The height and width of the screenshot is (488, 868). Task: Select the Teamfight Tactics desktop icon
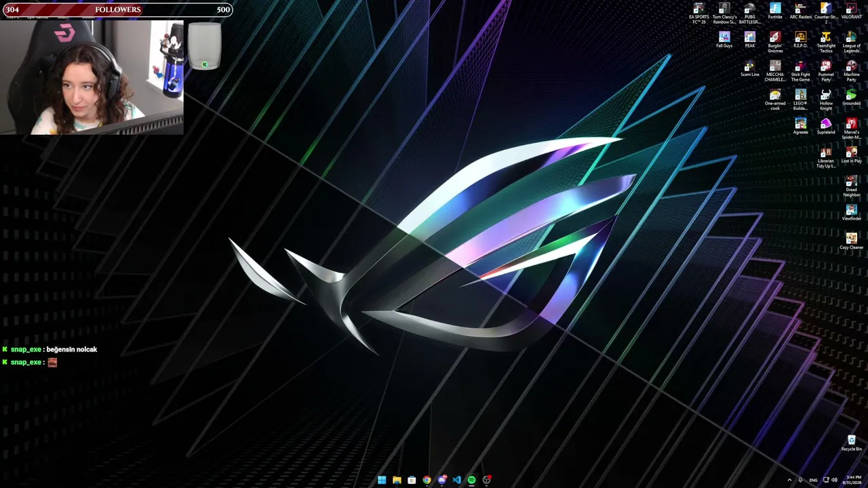(826, 42)
